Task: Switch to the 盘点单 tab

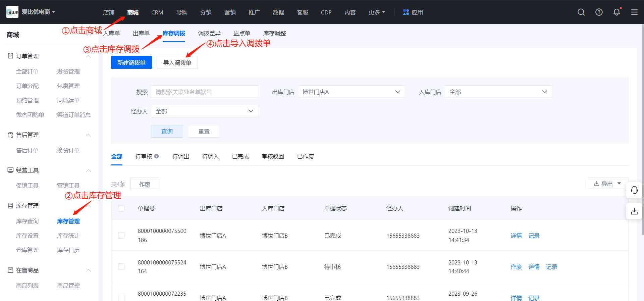Action: 242,33
